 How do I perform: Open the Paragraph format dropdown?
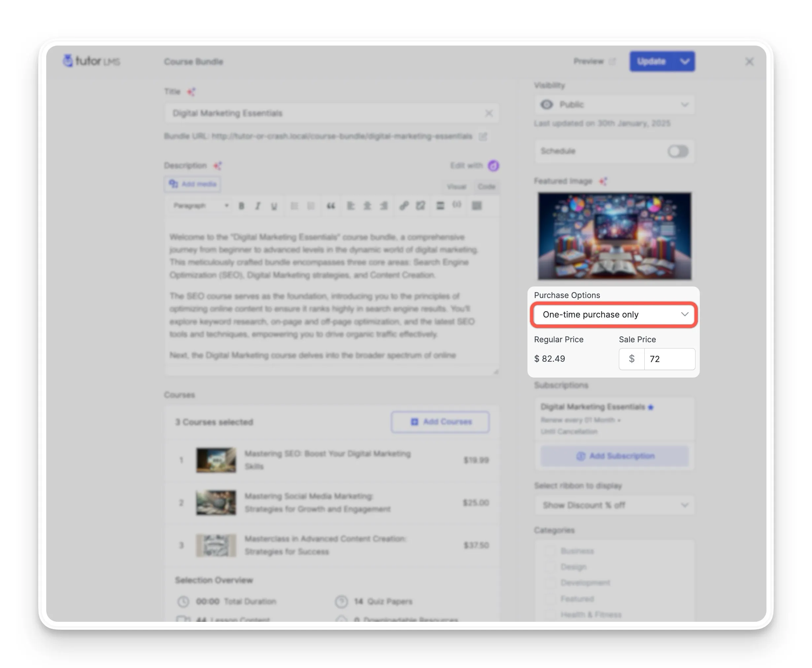[x=200, y=206]
